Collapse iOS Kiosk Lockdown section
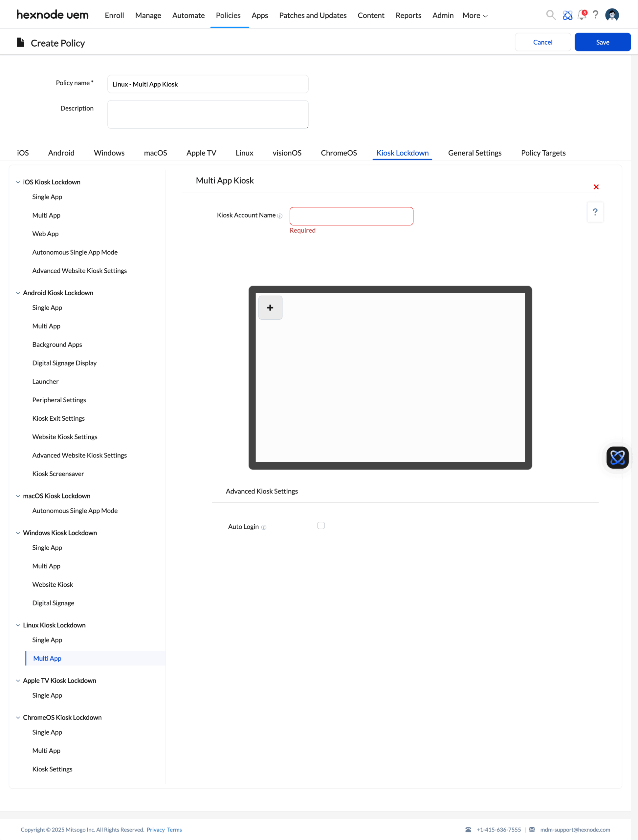 point(18,182)
